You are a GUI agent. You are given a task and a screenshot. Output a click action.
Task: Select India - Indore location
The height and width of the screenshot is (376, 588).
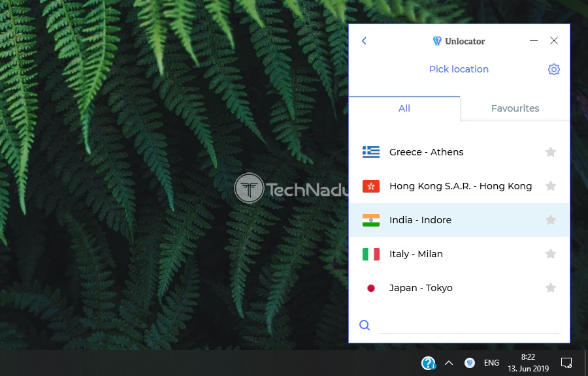point(459,220)
